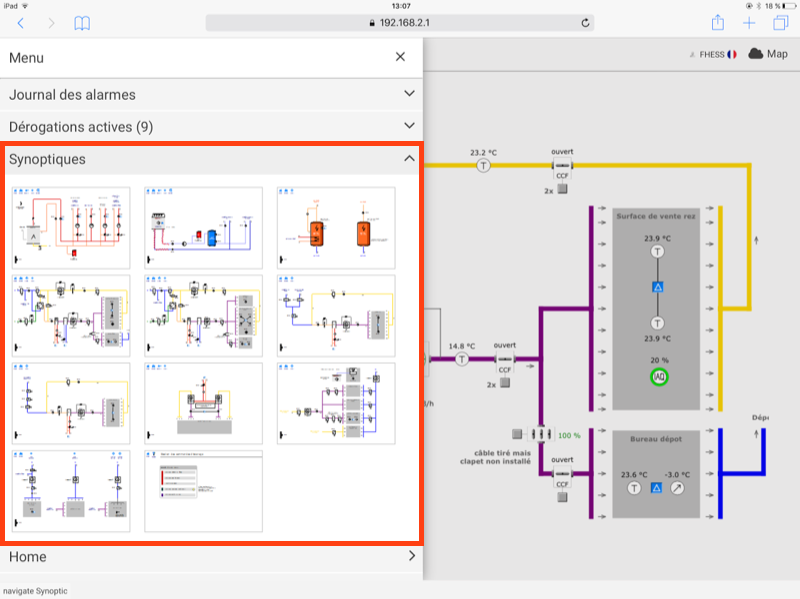Tap the Safari share icon
Image resolution: width=800 pixels, height=599 pixels.
[x=718, y=22]
